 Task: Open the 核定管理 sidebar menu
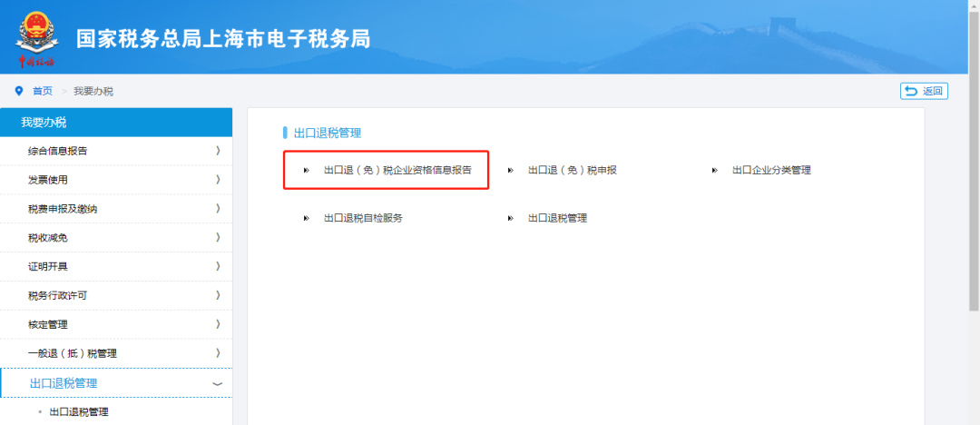coord(116,324)
